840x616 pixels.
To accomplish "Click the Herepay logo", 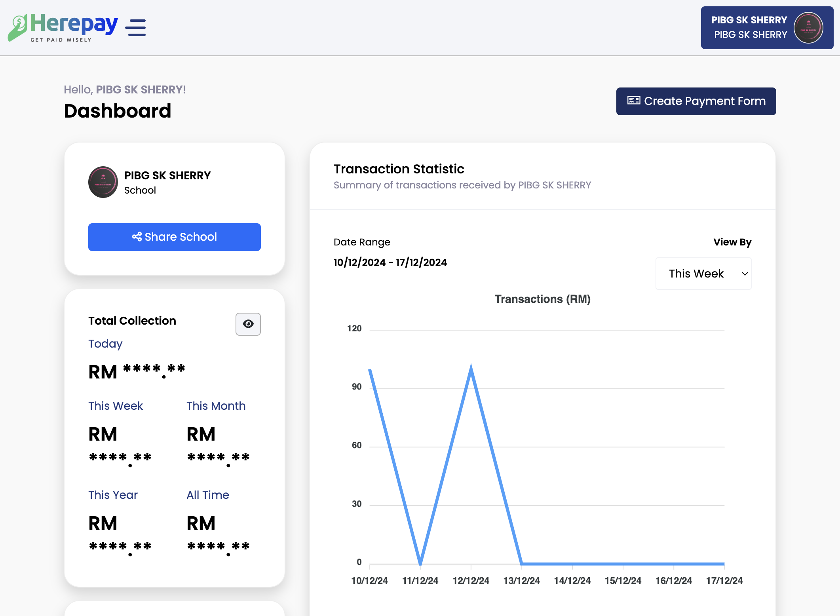I will (63, 28).
